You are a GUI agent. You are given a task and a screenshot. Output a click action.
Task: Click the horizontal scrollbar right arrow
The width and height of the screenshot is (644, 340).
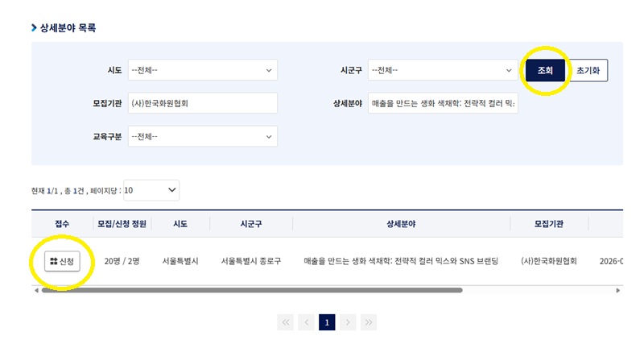[618, 290]
